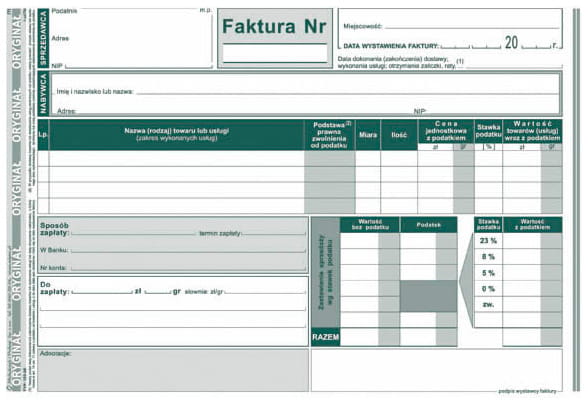Select the 23 % tax rate row
588x404 pixels.
tap(518, 241)
